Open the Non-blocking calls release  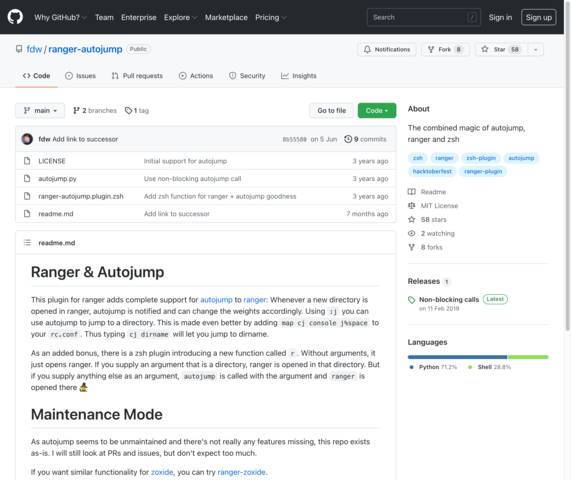[449, 300]
